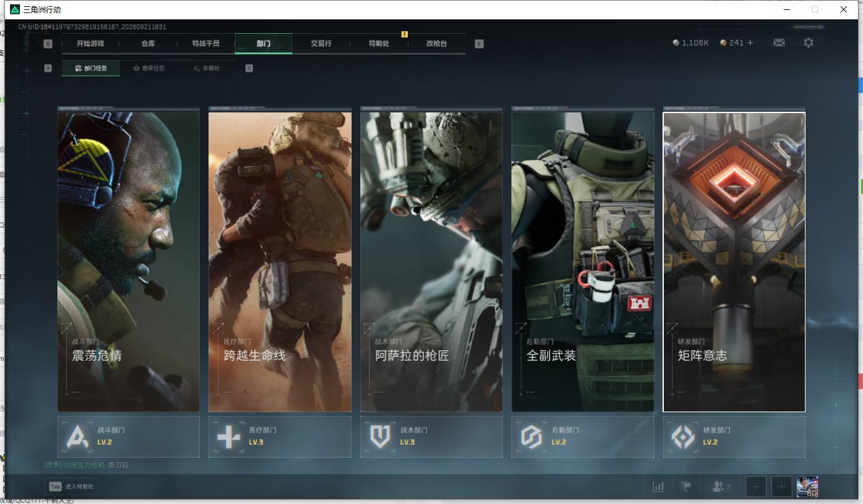Switch to the 交易行 tab

(321, 44)
